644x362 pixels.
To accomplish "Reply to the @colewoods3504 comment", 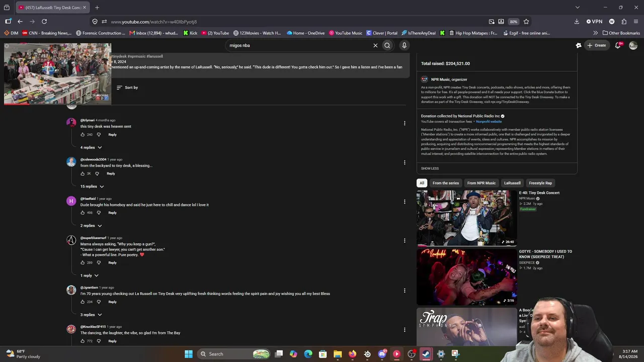I will click(111, 174).
